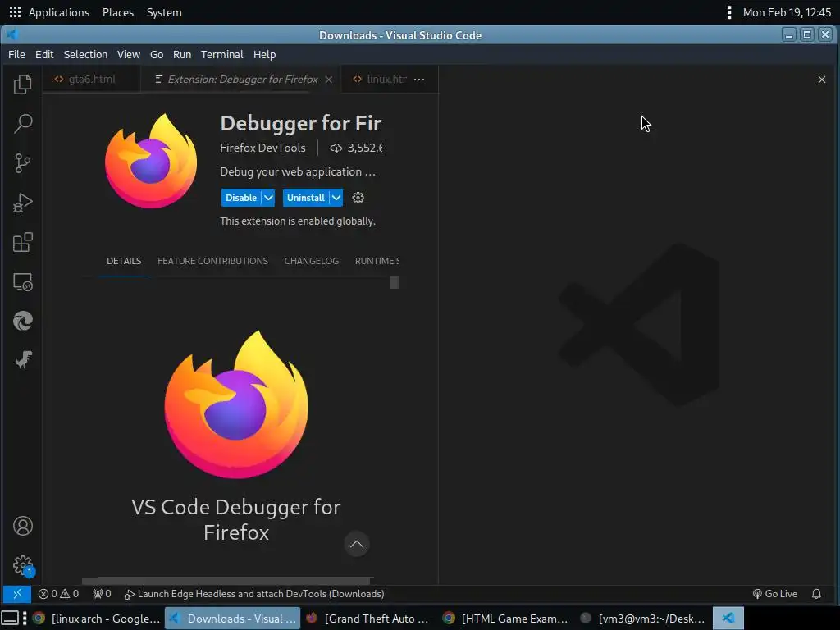Open the Source Control view
The width and height of the screenshot is (840, 630).
[x=22, y=163]
